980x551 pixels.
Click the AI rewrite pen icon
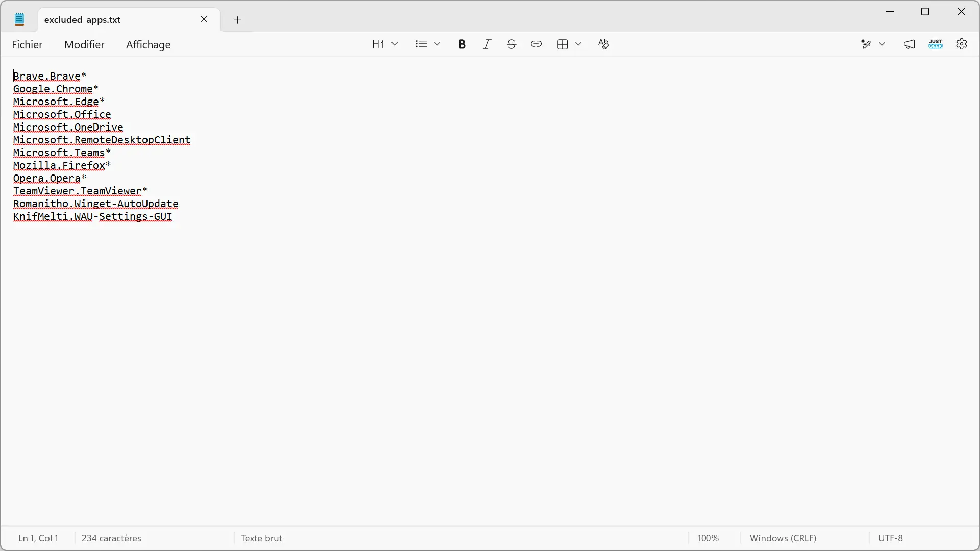[866, 44]
